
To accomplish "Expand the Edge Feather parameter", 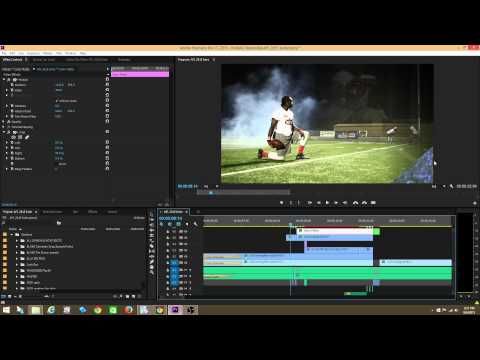I will coord(7,169).
